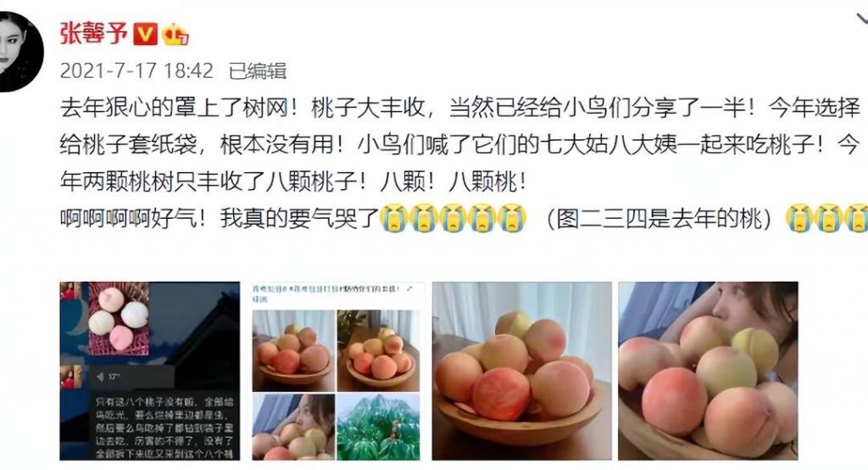Open fourth image of woman with peaches
The image size is (868, 470).
708,371
